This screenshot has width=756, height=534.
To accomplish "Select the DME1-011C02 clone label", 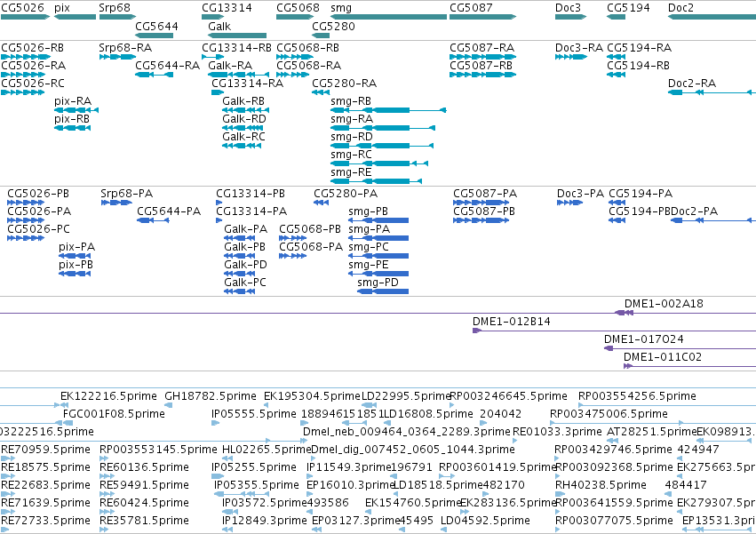I will pos(663,357).
